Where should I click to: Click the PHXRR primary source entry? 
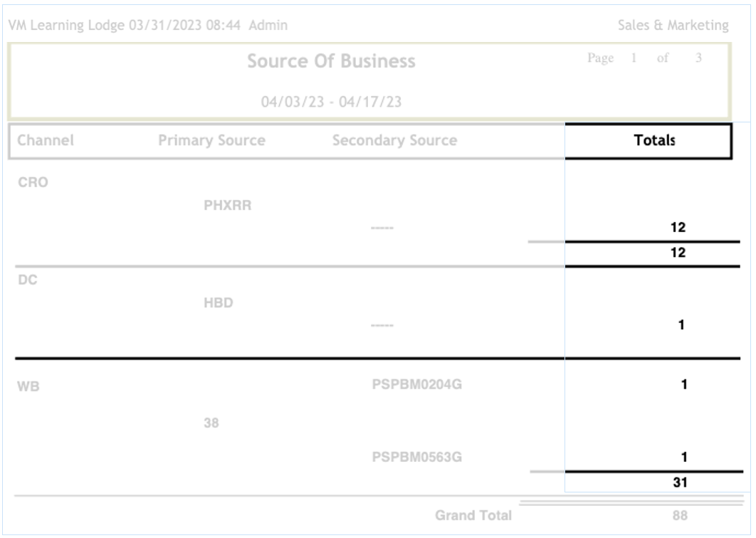(228, 206)
